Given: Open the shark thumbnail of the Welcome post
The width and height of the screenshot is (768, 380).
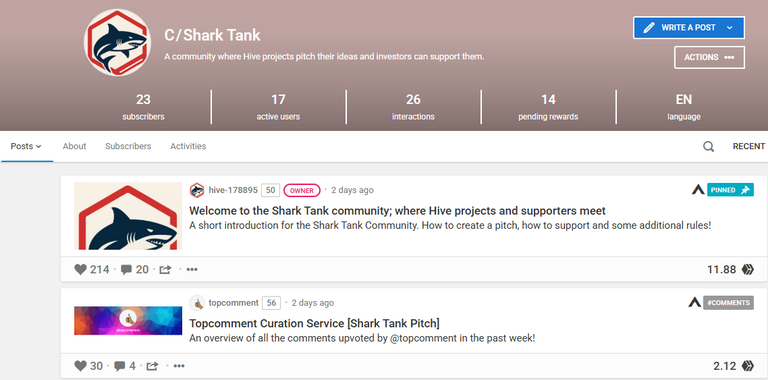Looking at the screenshot, I should (128, 216).
